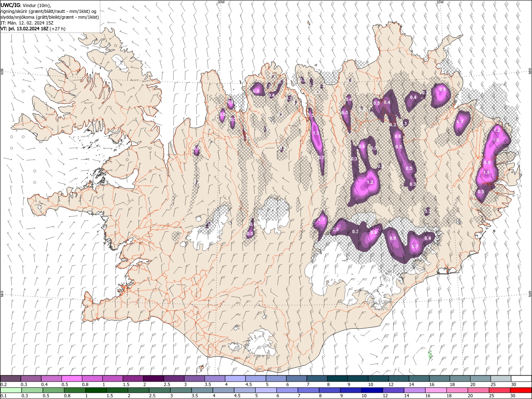The width and height of the screenshot is (532, 399).
Task: Select lower legend light blue swatch 5 to 6
Action: [x=266, y=390]
